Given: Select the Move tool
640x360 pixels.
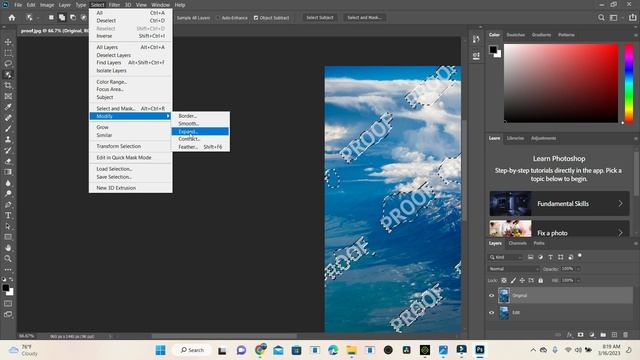Looking at the screenshot, I should (x=8, y=42).
